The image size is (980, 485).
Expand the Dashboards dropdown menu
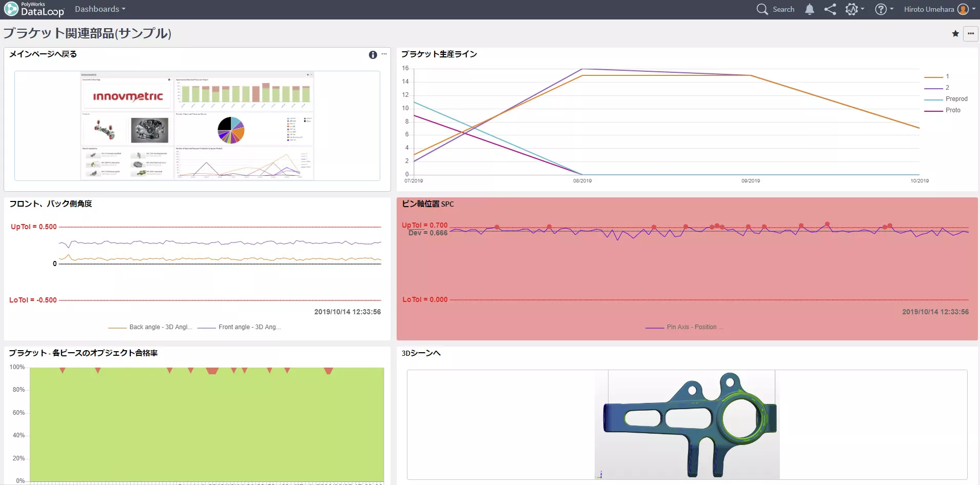pos(100,9)
